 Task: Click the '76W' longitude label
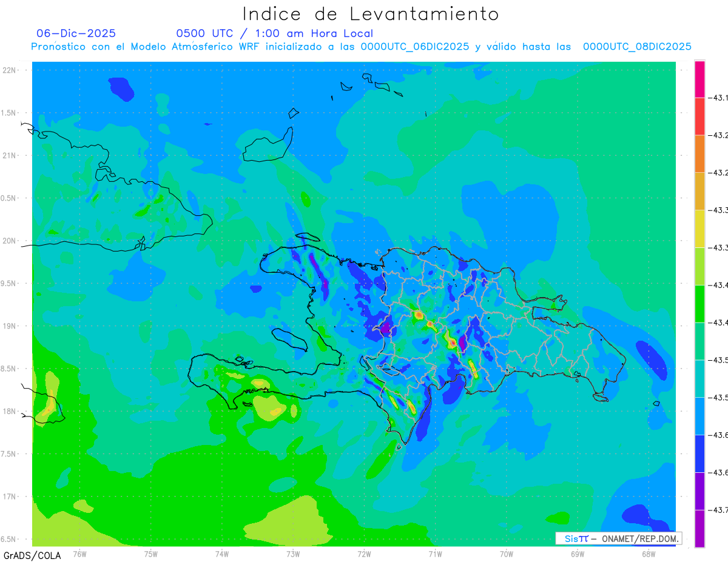(x=79, y=554)
